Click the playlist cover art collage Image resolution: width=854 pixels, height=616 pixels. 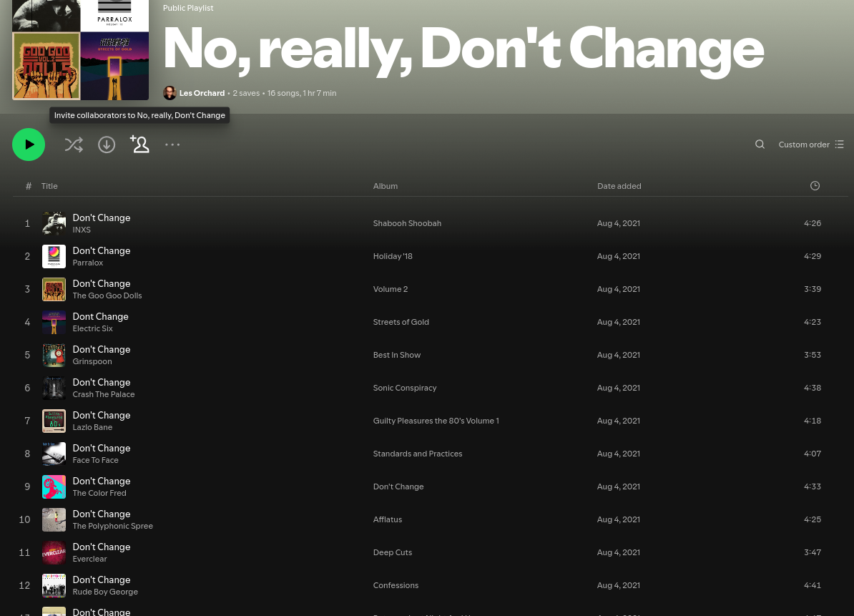click(x=81, y=50)
